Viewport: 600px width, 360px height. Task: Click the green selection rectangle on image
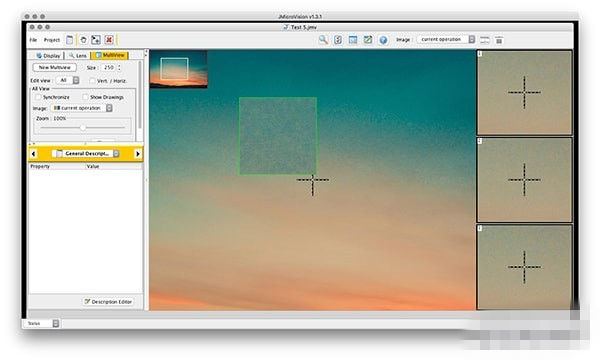[x=278, y=136]
